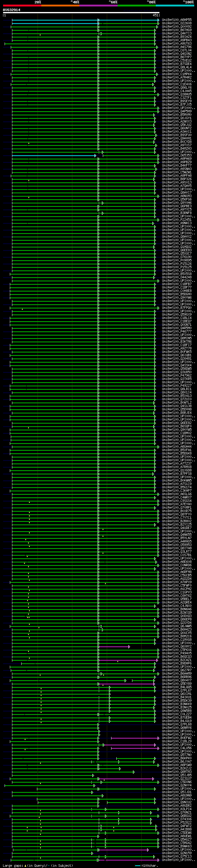This screenshot has height=868, width=197.
Task: Select label UniRef100_Q4UDE7
Action: pos(177,528)
